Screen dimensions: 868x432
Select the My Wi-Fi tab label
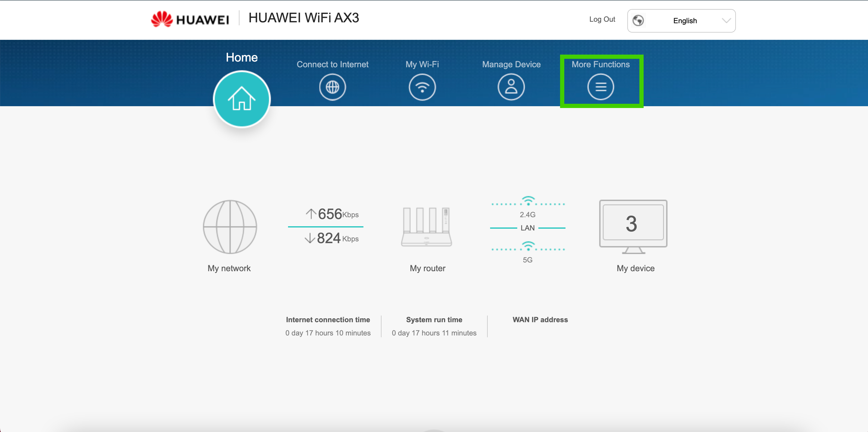[x=422, y=64]
